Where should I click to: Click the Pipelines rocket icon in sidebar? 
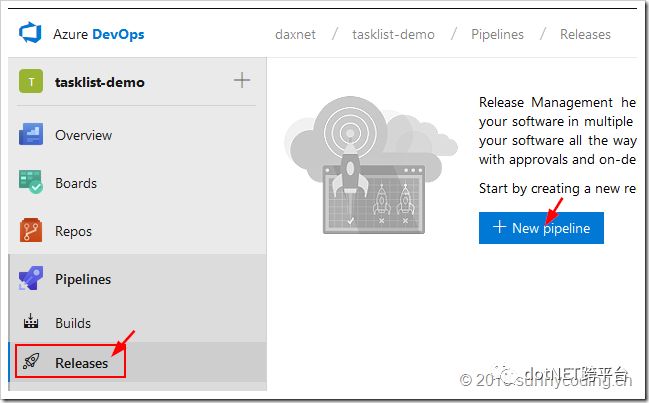pos(31,278)
